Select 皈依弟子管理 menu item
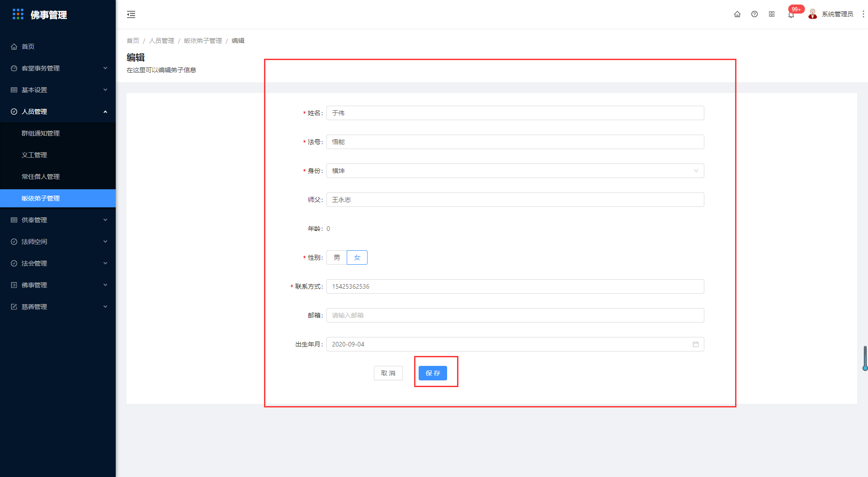The image size is (868, 477). [x=58, y=198]
